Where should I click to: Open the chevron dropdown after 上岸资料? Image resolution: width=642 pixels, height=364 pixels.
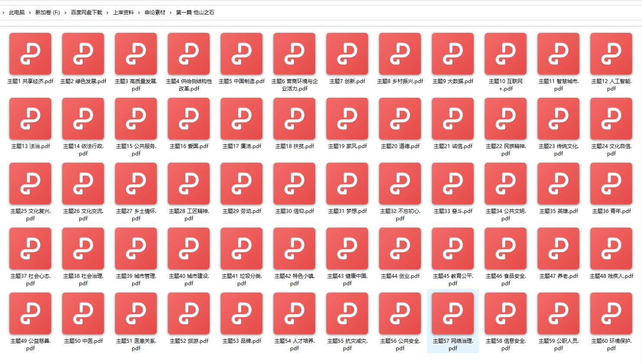(x=139, y=13)
